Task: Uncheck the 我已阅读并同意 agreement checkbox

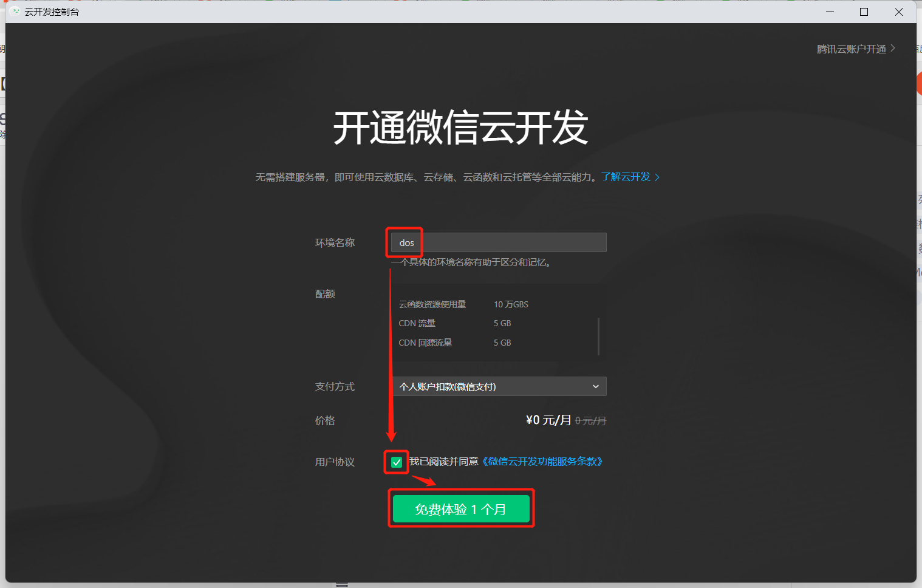Action: click(x=397, y=462)
